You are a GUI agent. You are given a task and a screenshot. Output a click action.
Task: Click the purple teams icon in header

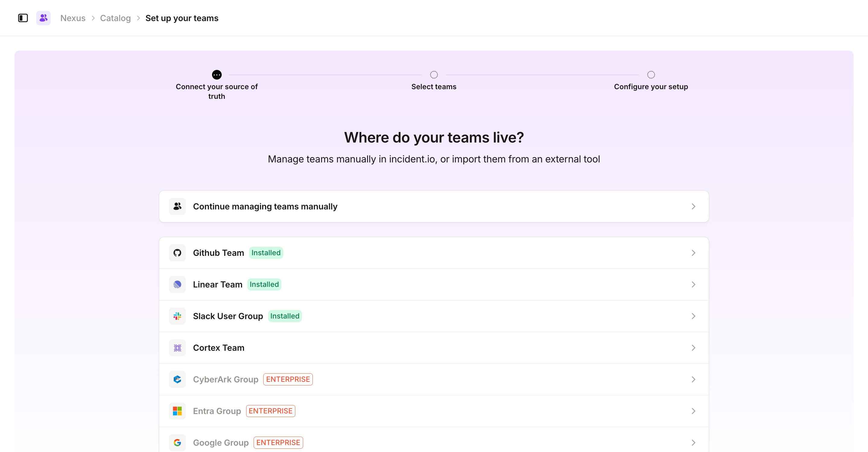[x=43, y=18]
